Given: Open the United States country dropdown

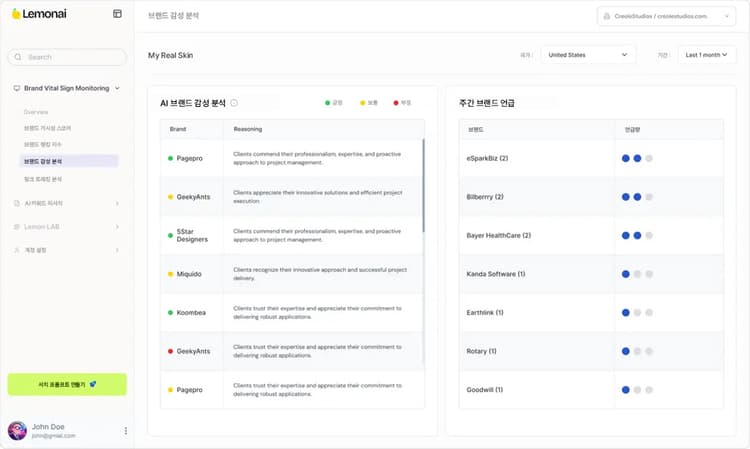Looking at the screenshot, I should coord(588,55).
